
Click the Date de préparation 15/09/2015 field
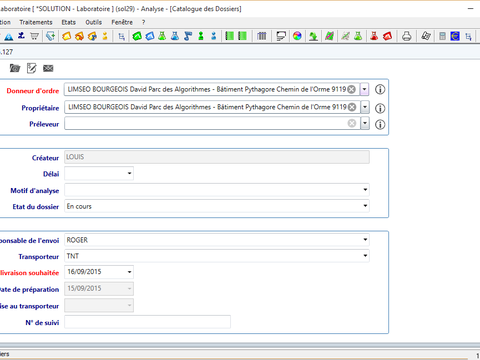tap(99, 289)
